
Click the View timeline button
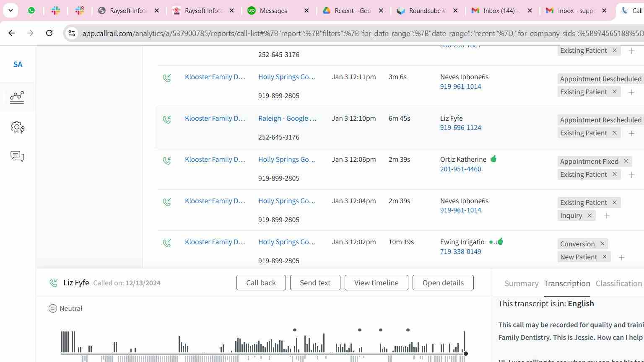(x=377, y=283)
